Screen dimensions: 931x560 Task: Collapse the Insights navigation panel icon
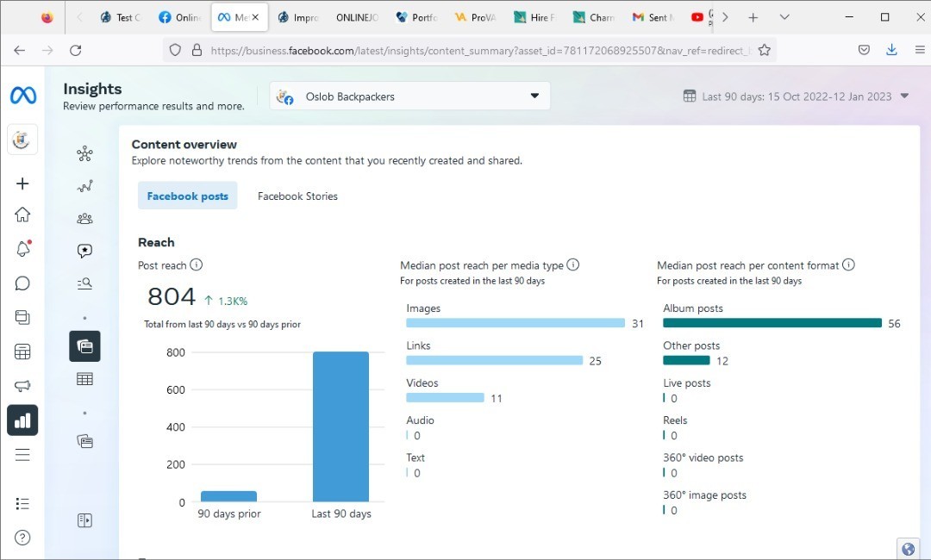point(84,520)
